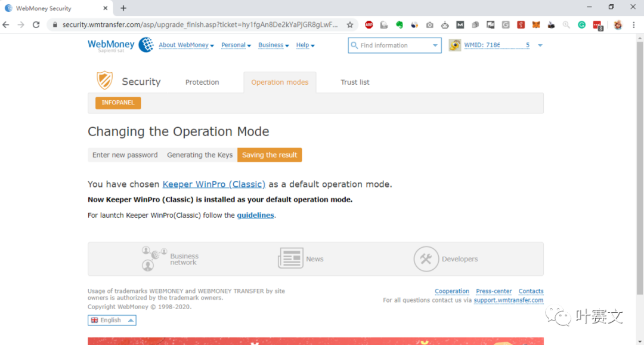644x345 pixels.
Task: Click the Developers tools icon
Action: coord(426,259)
